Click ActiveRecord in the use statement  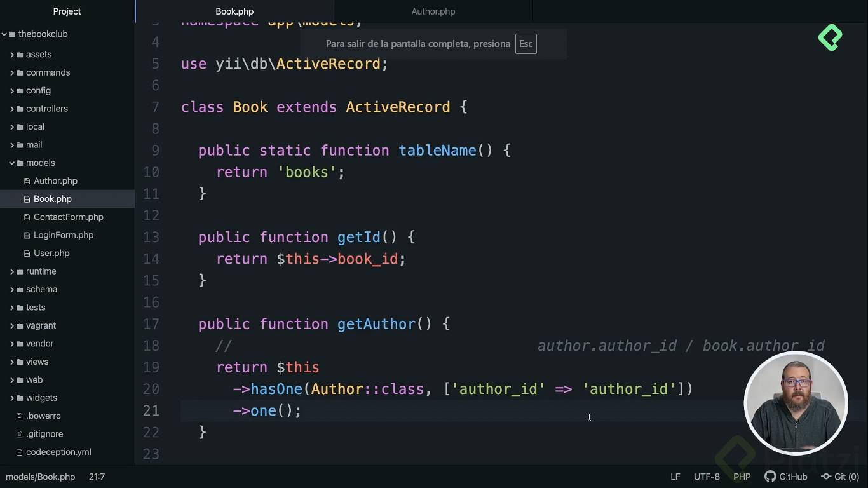[x=329, y=64]
